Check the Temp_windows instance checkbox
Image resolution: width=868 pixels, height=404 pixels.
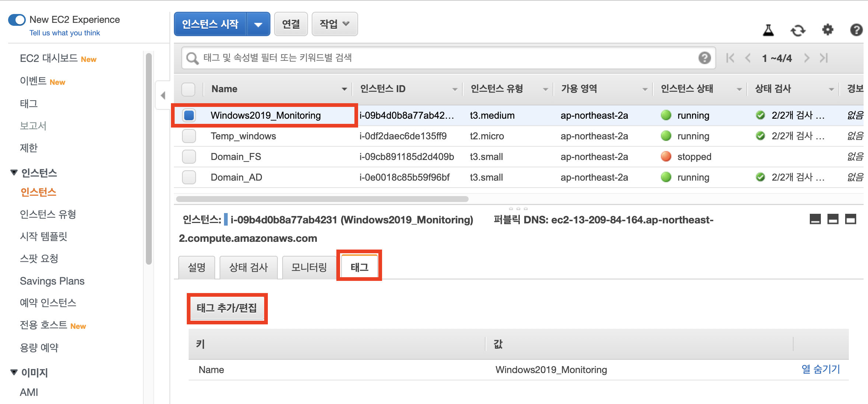(189, 136)
